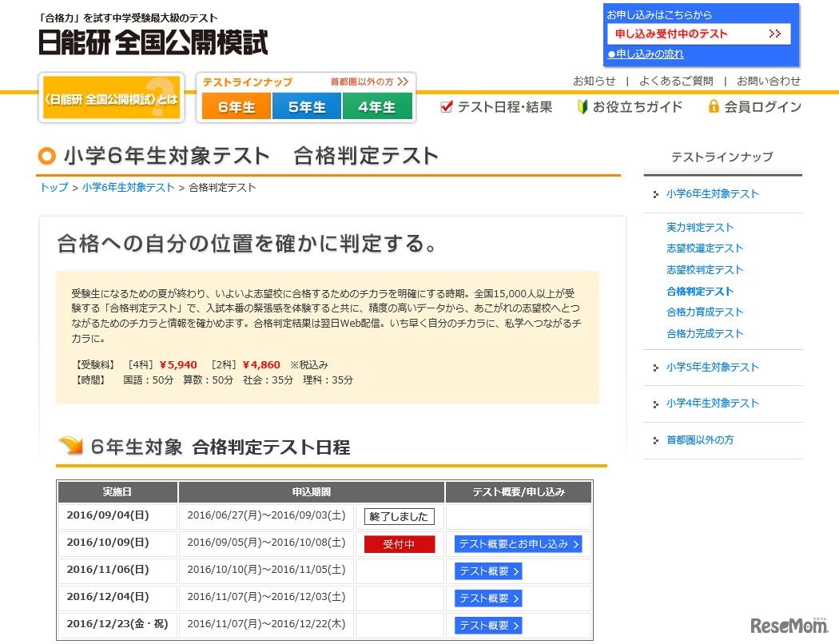
Task: Expand 小学4年生対象テスト in the sidebar
Action: pos(712,403)
